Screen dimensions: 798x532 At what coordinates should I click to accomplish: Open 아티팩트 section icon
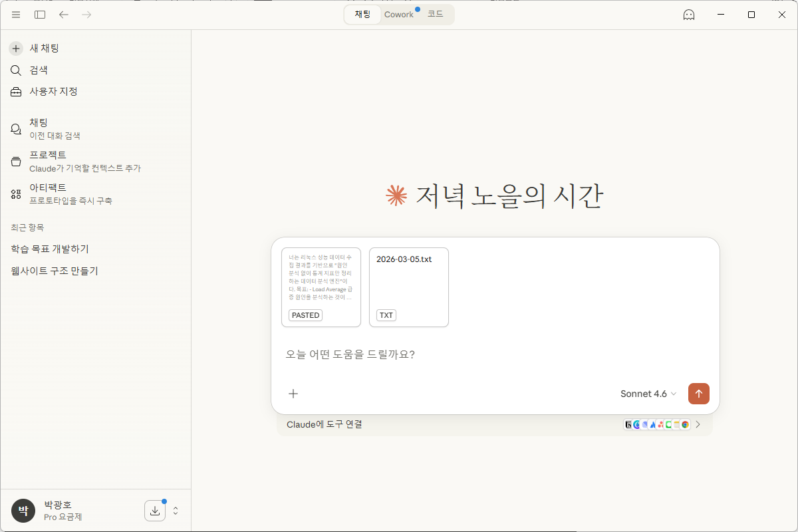click(17, 194)
